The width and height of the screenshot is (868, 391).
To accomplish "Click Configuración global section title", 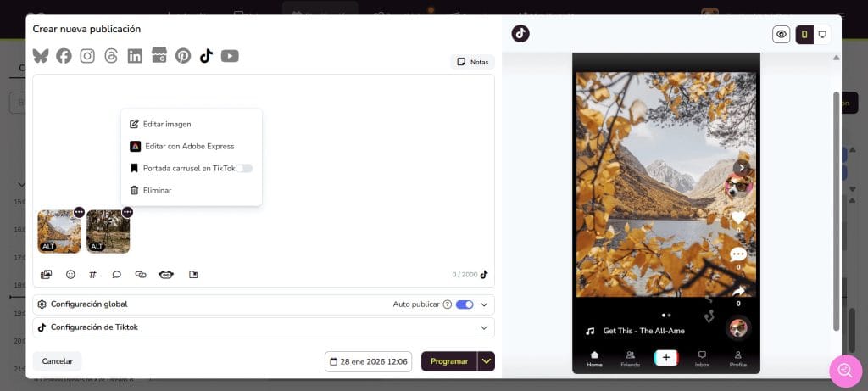I will pyautogui.click(x=89, y=304).
